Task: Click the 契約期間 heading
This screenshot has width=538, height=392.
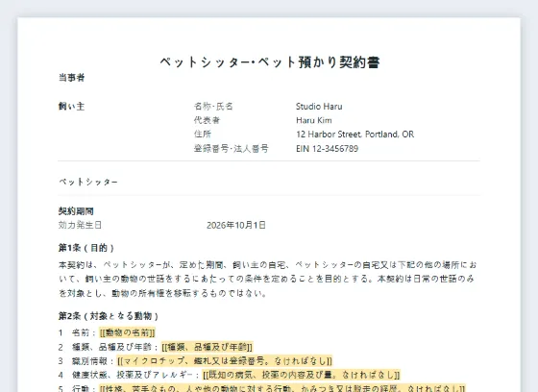Action: pos(76,211)
